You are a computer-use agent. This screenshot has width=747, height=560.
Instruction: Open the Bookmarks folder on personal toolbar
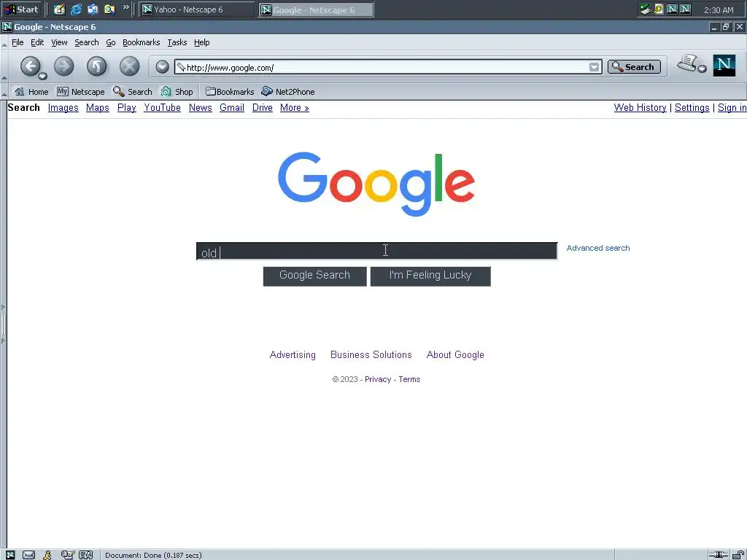230,91
